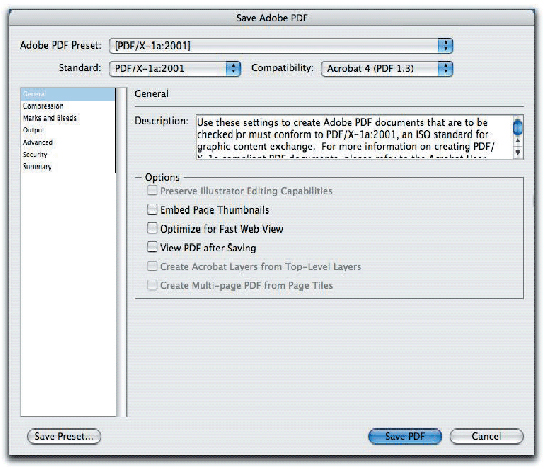Select the General category in sidebar

click(68, 94)
